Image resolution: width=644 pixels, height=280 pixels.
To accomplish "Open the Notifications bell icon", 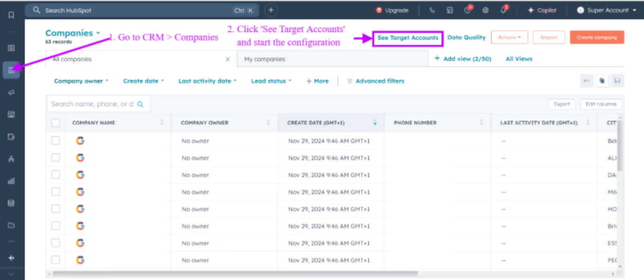I will (x=503, y=10).
